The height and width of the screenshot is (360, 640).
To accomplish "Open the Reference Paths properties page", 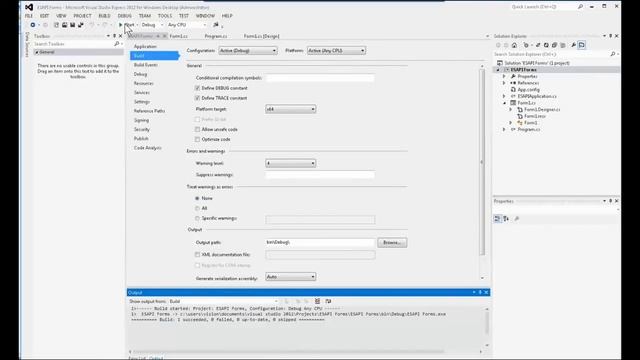I will pos(149,111).
